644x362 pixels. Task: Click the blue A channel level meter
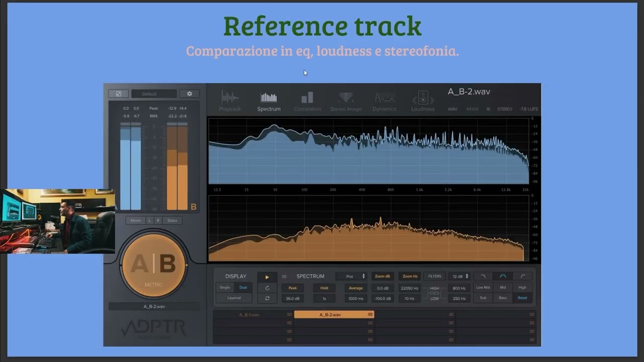point(130,166)
